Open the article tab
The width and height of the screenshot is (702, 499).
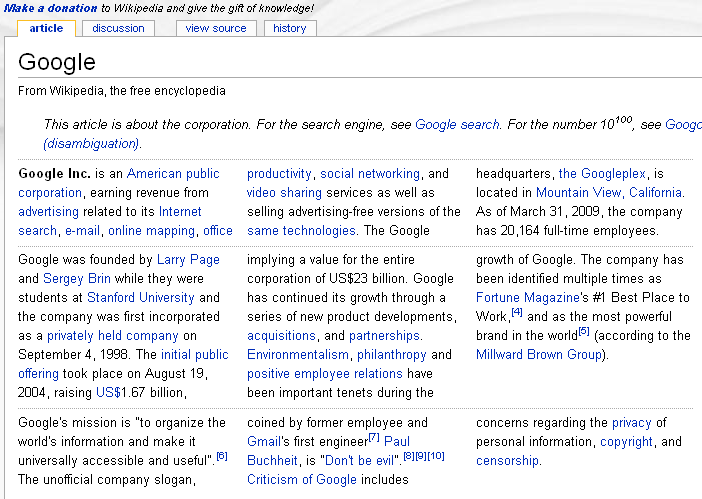(46, 28)
